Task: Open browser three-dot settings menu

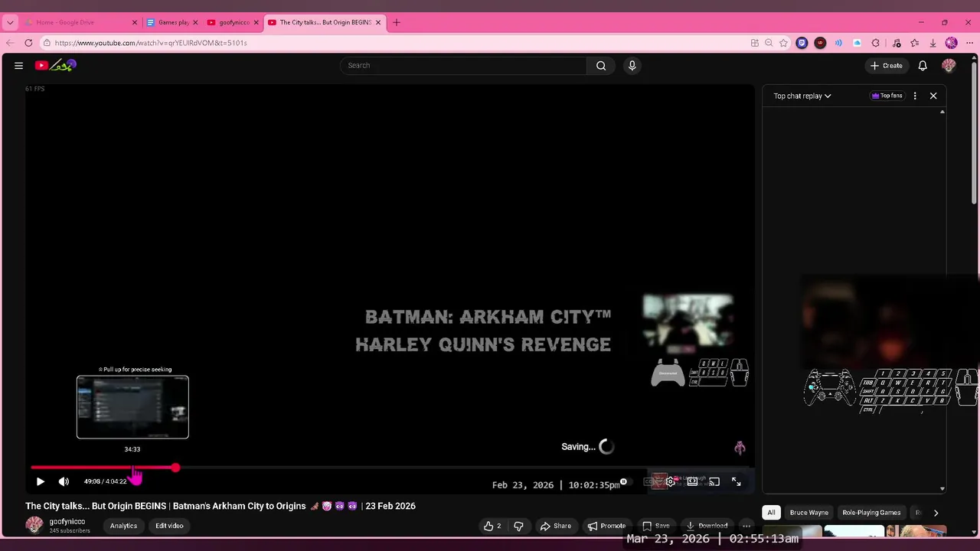Action: (969, 43)
